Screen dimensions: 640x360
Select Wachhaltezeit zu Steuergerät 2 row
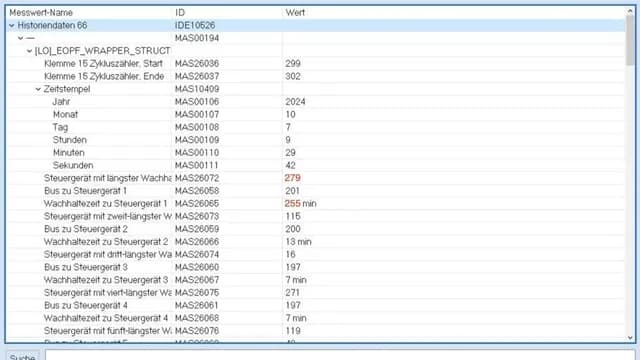316,242
